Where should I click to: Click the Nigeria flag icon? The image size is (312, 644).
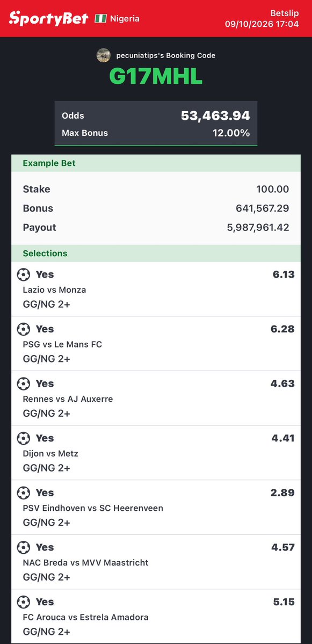tap(100, 18)
